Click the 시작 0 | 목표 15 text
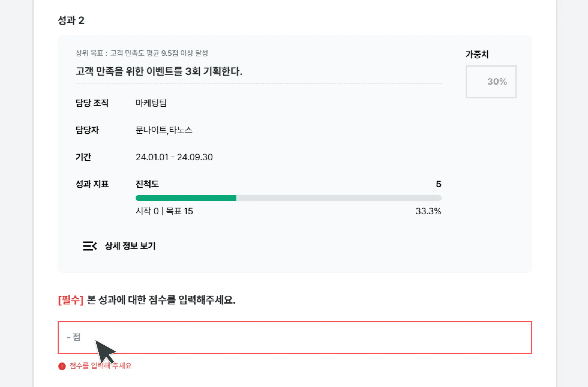Image resolution: width=588 pixels, height=387 pixels. 164,211
